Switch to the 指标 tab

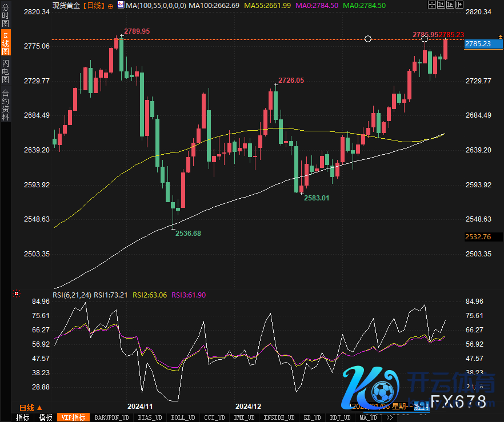pos(22,417)
